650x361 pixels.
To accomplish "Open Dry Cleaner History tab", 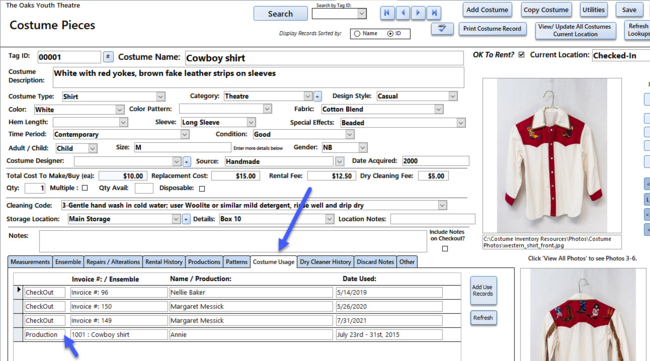I will coord(325,262).
